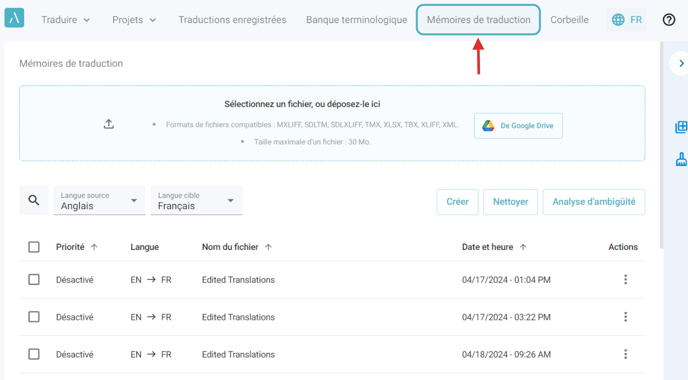Open actions menu for 01:04 PM row
This screenshot has height=380, width=688.
(625, 280)
